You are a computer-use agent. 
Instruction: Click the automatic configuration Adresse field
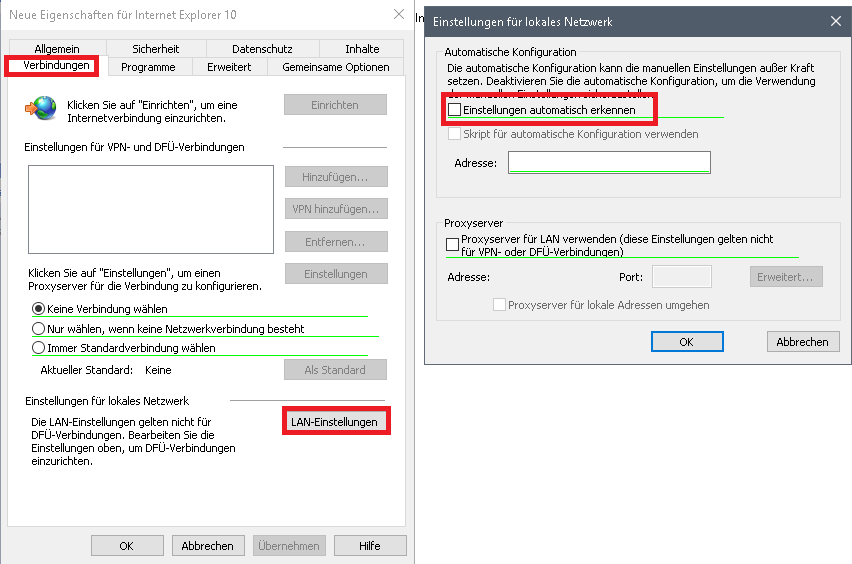tap(609, 162)
